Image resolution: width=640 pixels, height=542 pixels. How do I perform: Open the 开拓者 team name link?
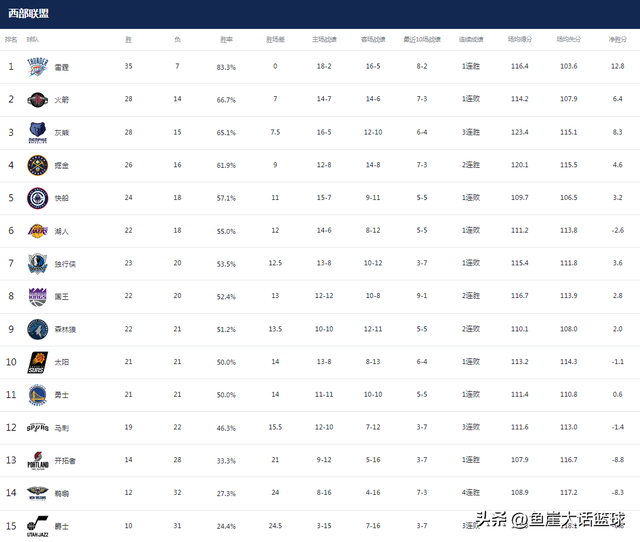65,461
